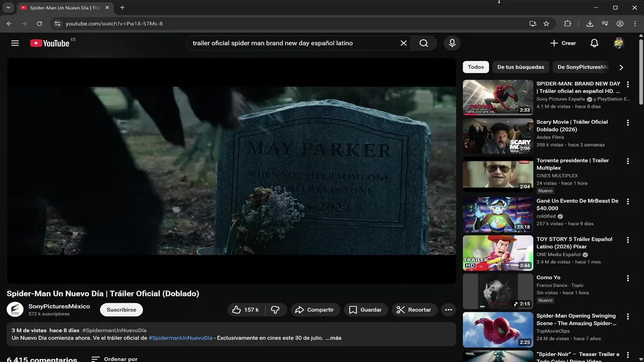644x362 pixels.
Task: Open Chrome profile icon
Action: coord(620,24)
